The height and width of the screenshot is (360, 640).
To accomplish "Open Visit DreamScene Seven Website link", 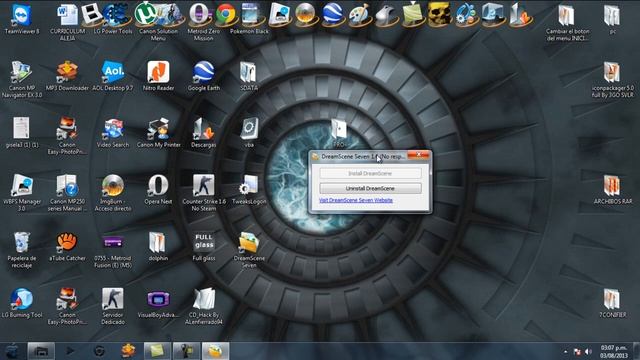I will (x=356, y=200).
